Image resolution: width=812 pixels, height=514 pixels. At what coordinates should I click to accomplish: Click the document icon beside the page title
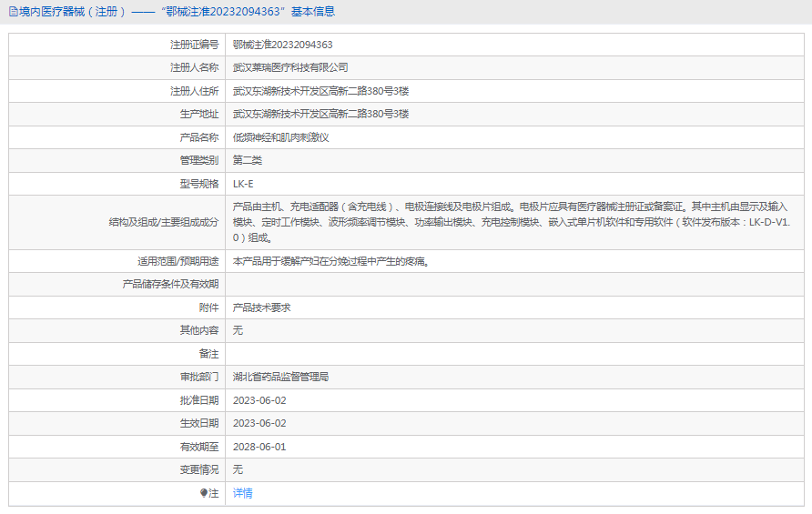point(14,12)
